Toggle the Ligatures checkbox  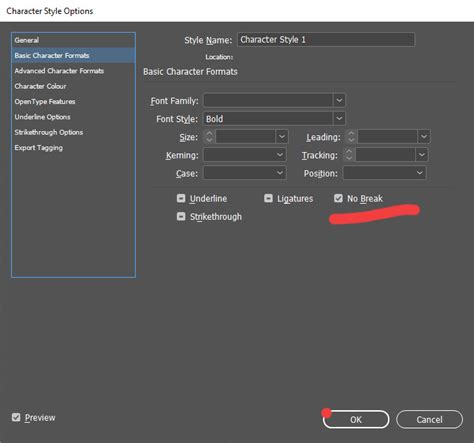[x=268, y=198]
